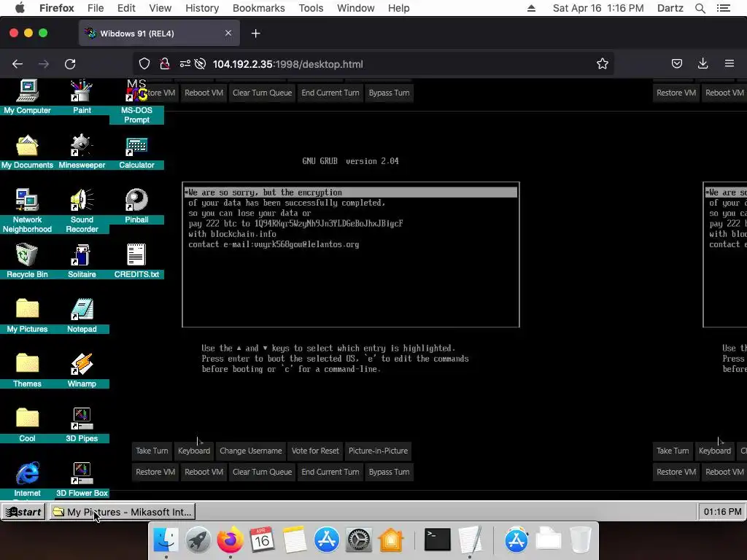This screenshot has width=747, height=560.
Task: Click the eject icon in the menu bar
Action: pyautogui.click(x=531, y=8)
